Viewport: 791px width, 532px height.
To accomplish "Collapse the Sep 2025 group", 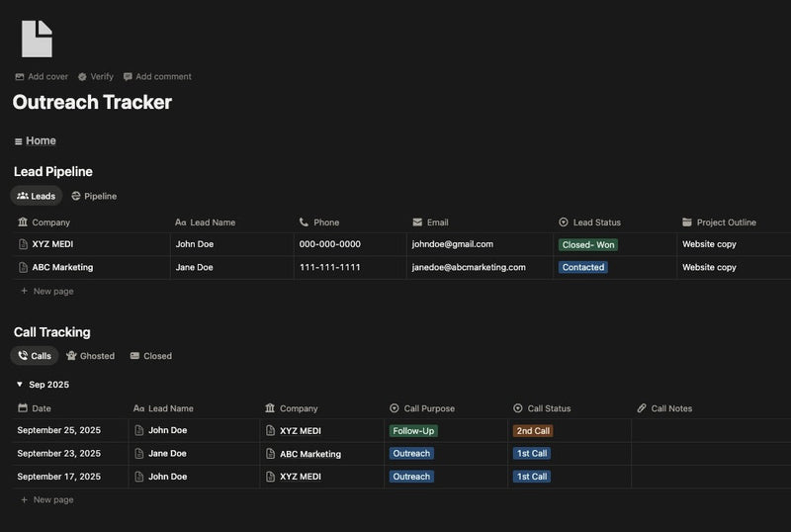I will pos(20,385).
